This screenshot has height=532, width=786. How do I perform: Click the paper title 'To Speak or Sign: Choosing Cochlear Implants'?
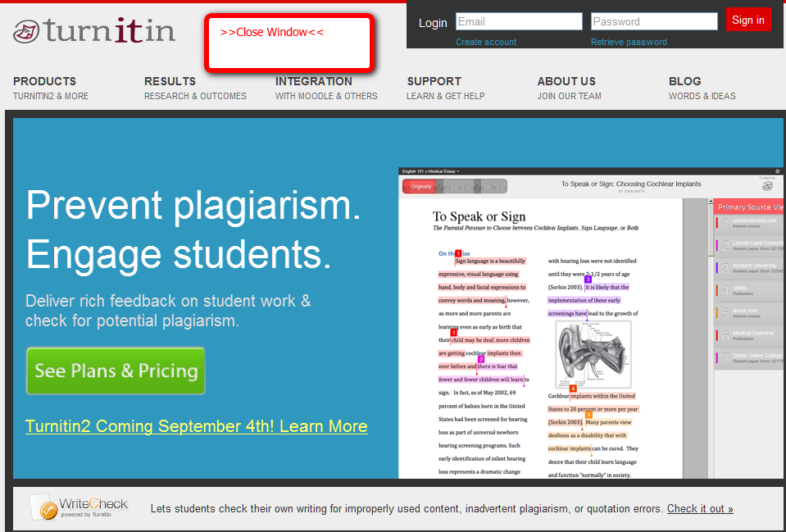[x=630, y=184]
